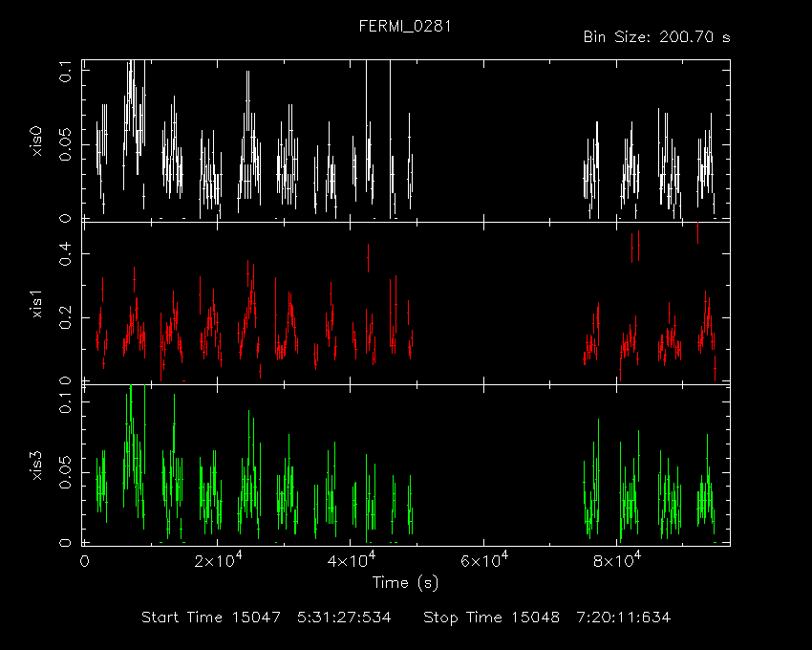Click the 4×10^4 x-axis tick label

click(352, 560)
